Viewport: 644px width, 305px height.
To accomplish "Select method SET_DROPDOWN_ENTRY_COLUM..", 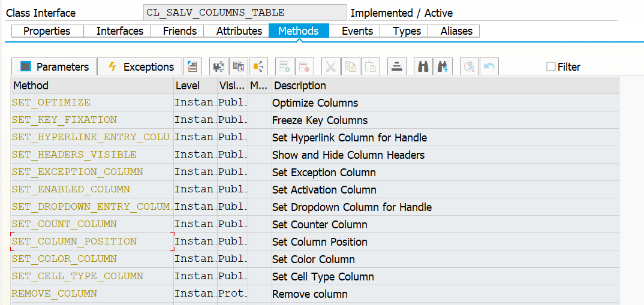I will (92, 207).
